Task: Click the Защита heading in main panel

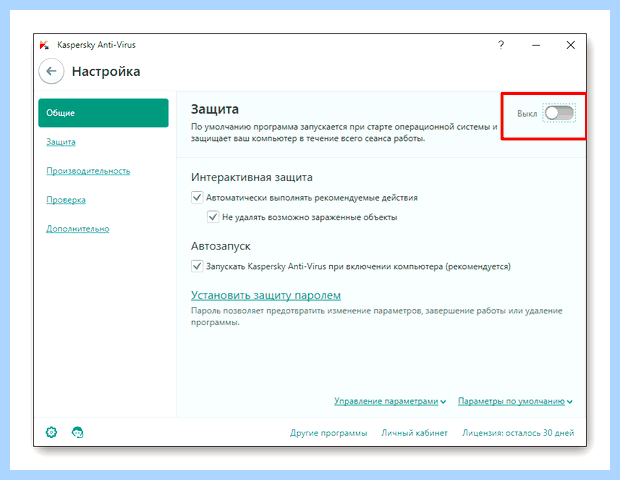Action: point(215,109)
